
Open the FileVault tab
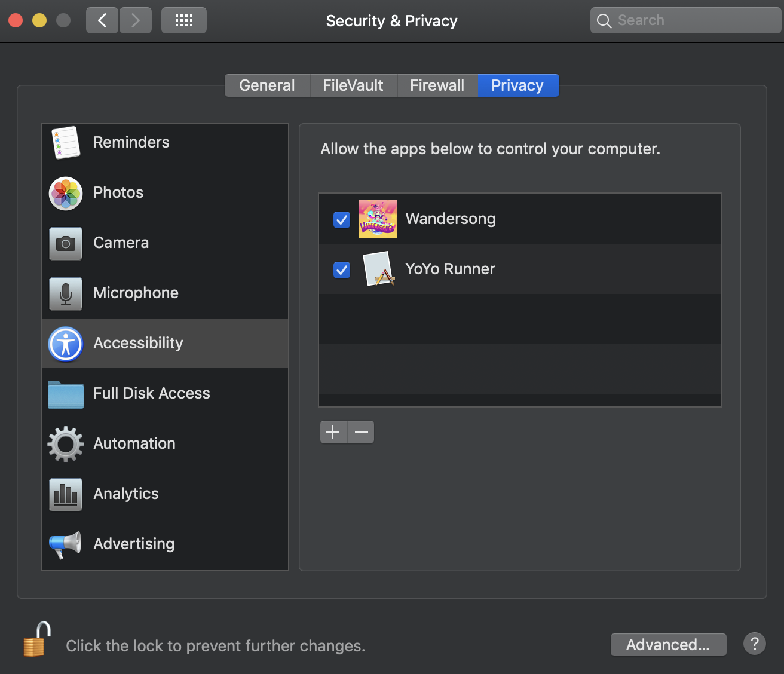(353, 85)
